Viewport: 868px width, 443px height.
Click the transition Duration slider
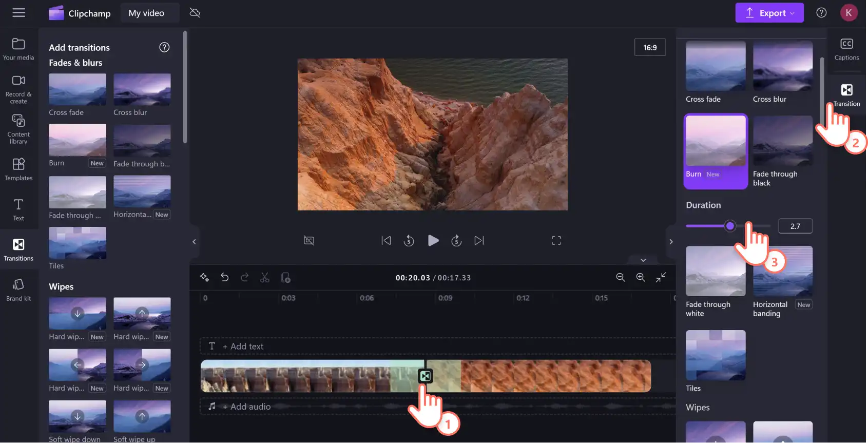[x=728, y=226]
